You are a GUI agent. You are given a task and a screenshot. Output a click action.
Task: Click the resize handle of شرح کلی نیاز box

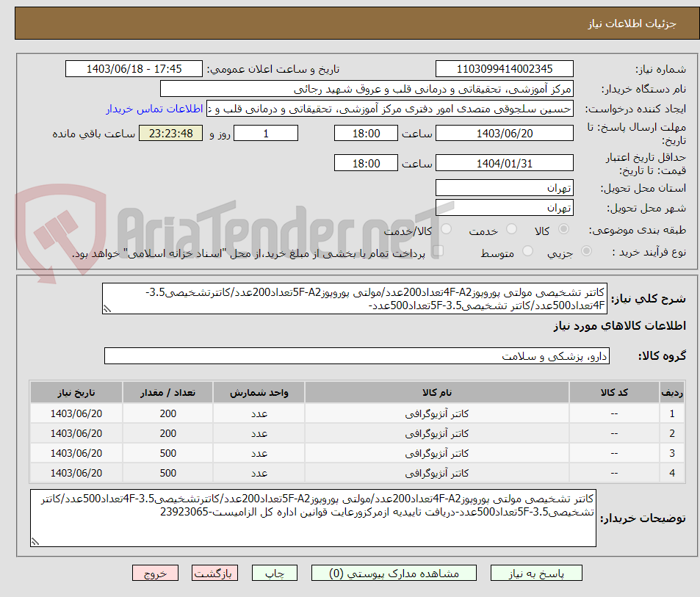107,308
